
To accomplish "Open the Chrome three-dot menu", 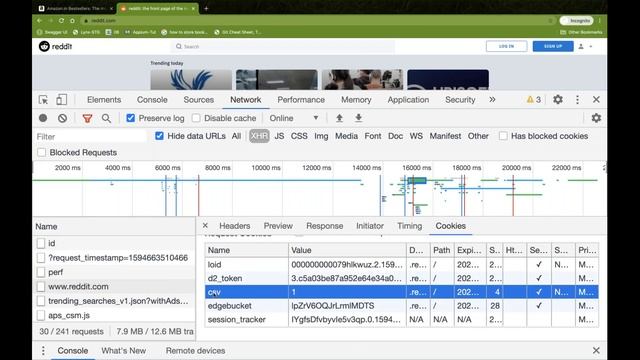I will [600, 20].
